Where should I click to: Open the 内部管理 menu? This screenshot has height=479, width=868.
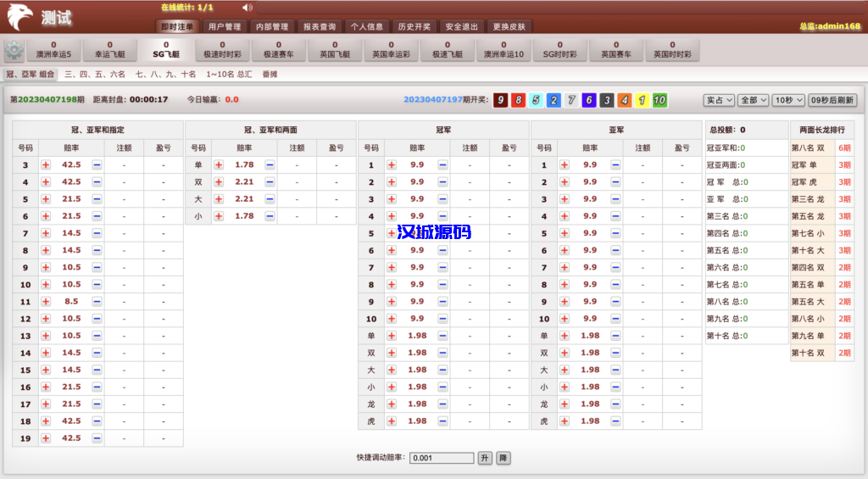(272, 26)
